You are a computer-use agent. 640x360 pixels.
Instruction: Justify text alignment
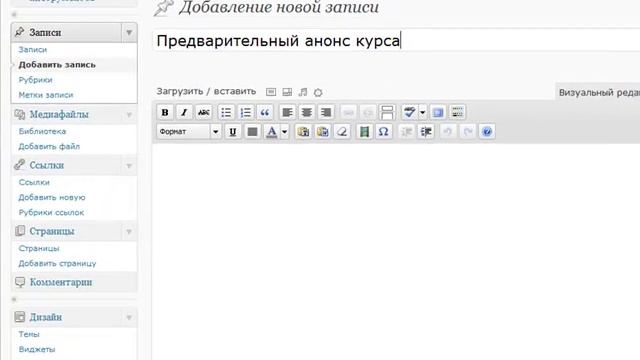click(252, 131)
